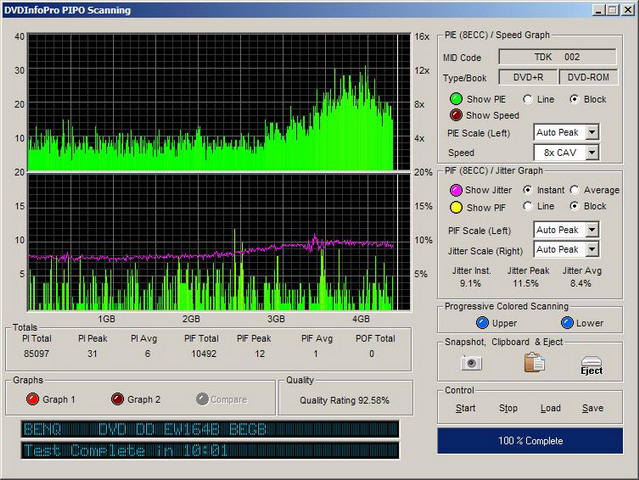This screenshot has height=480, width=639.
Task: Open the Speed 8x CAV dropdown
Action: (x=592, y=153)
